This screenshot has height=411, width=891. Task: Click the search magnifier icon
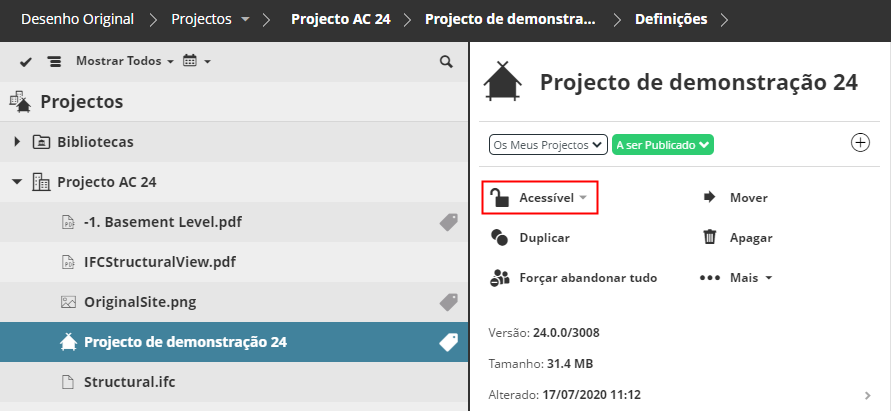point(446,62)
